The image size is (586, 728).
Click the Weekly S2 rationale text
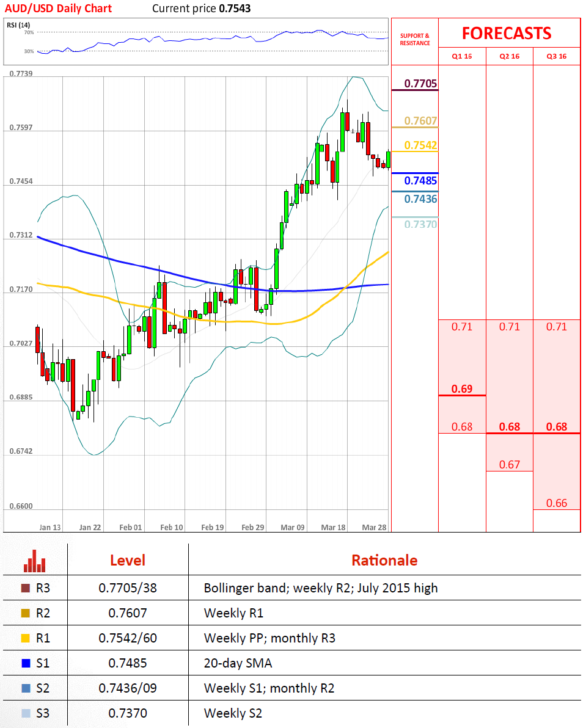(x=233, y=713)
